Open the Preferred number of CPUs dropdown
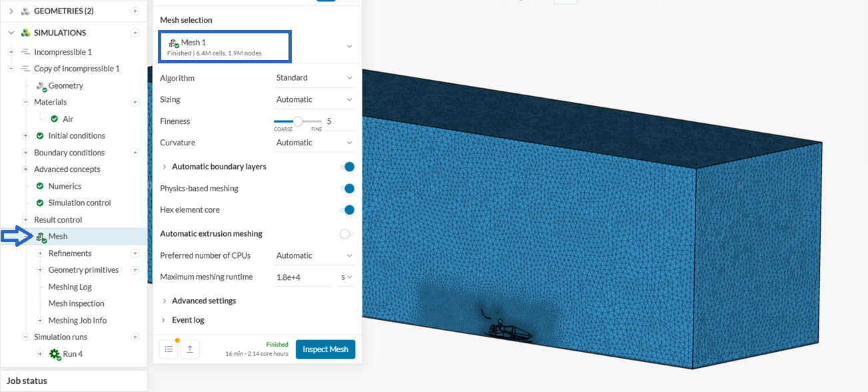This screenshot has height=392, width=868. coord(314,255)
